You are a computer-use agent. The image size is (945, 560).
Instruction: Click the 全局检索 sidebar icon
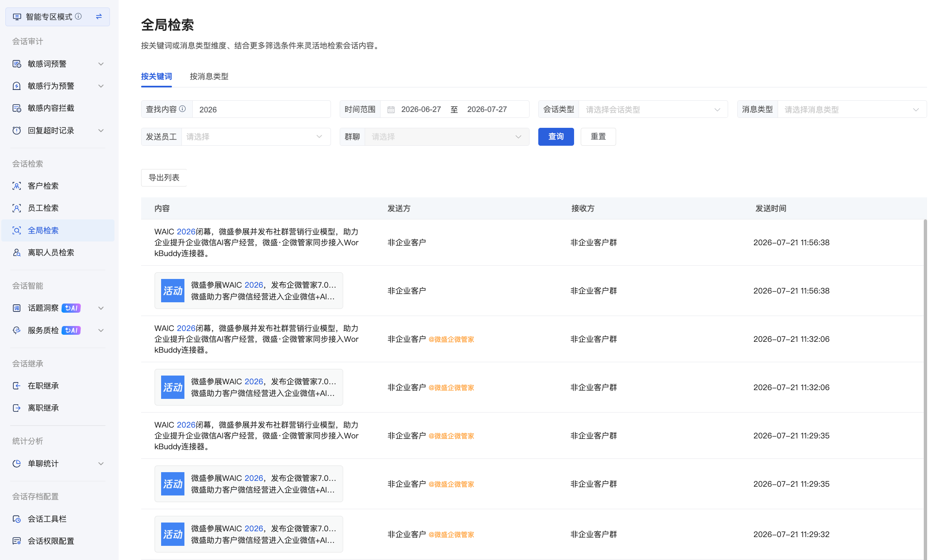(x=17, y=230)
